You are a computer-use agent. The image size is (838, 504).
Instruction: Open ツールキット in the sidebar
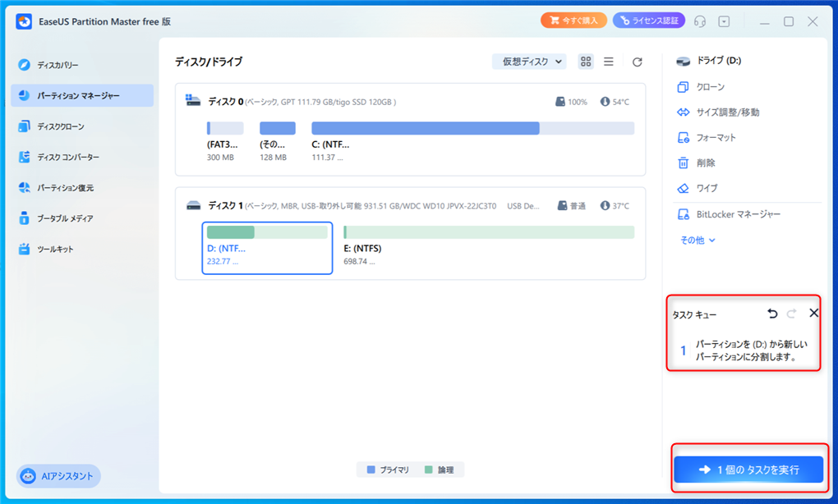point(45,249)
